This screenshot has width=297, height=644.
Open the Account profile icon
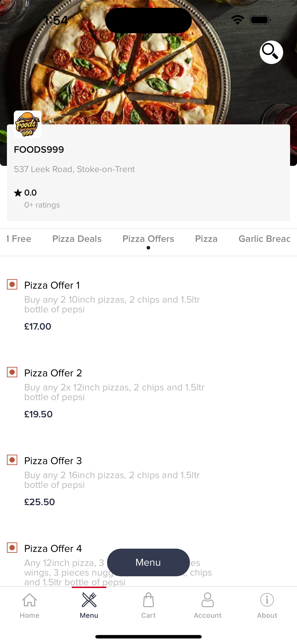pos(207,600)
